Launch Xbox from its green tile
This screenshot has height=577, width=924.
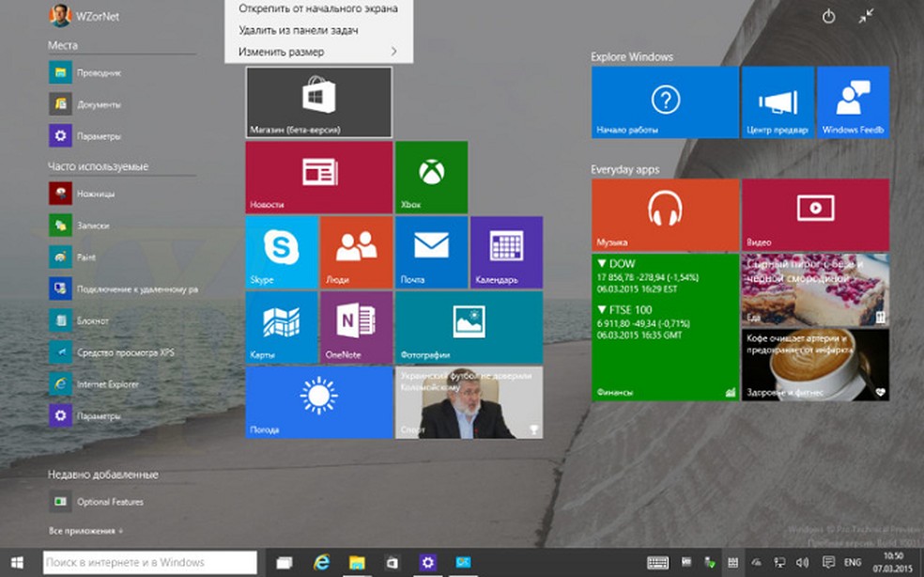pos(430,179)
